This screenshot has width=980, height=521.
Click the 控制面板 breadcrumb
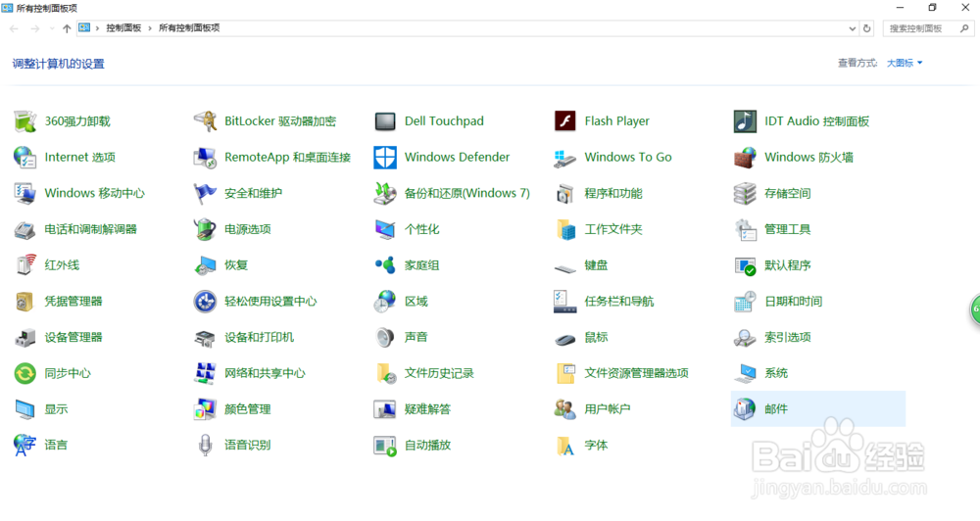coord(123,28)
